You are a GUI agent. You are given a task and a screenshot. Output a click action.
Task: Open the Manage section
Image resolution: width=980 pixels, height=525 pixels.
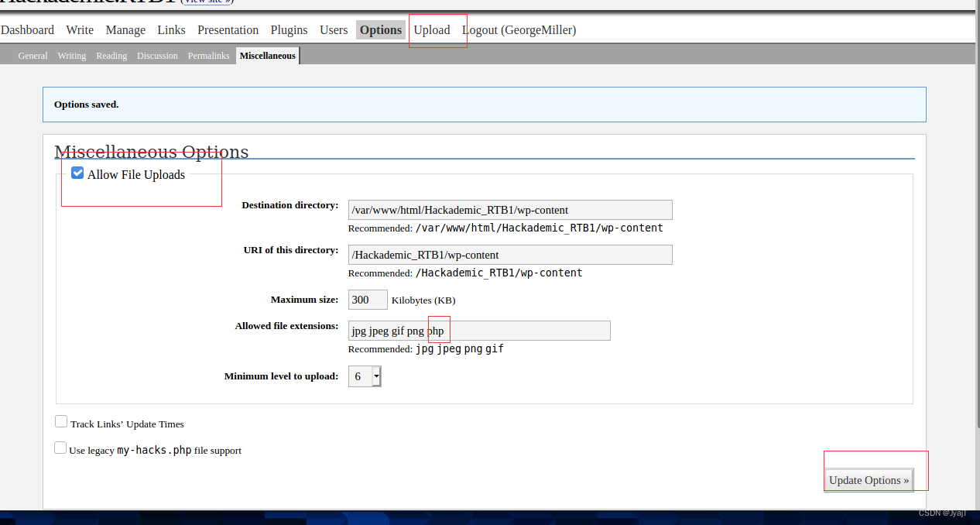point(125,29)
